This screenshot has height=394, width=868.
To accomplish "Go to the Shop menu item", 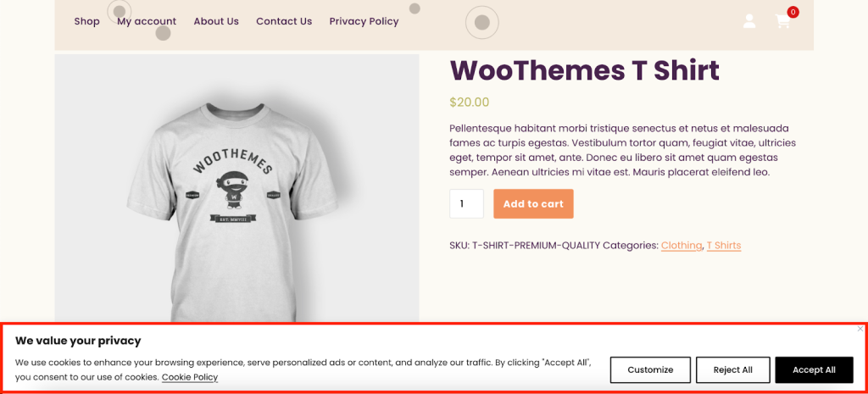I will click(x=86, y=21).
